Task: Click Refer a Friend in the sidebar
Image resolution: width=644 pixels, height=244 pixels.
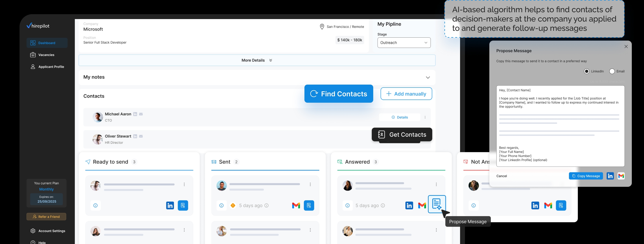Action: pyautogui.click(x=46, y=216)
